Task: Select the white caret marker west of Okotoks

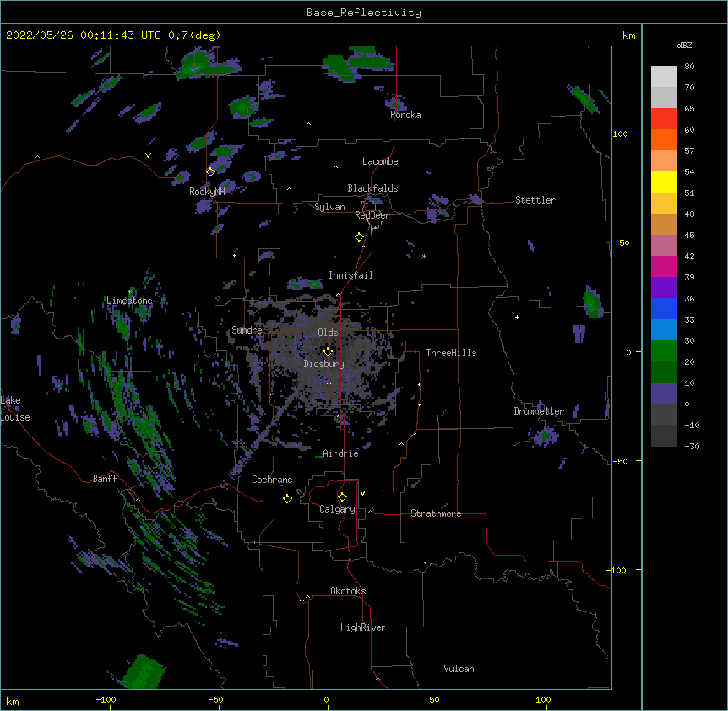Action: pyautogui.click(x=307, y=597)
